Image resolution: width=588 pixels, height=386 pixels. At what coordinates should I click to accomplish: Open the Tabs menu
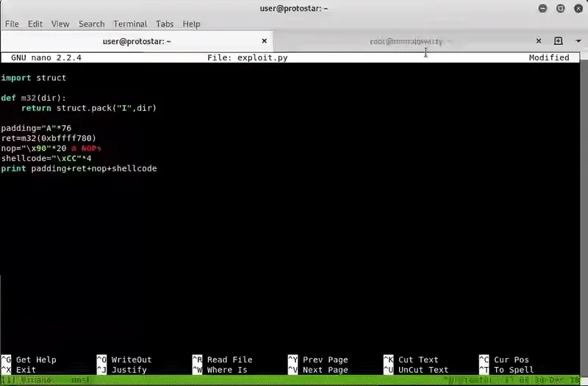[165, 24]
